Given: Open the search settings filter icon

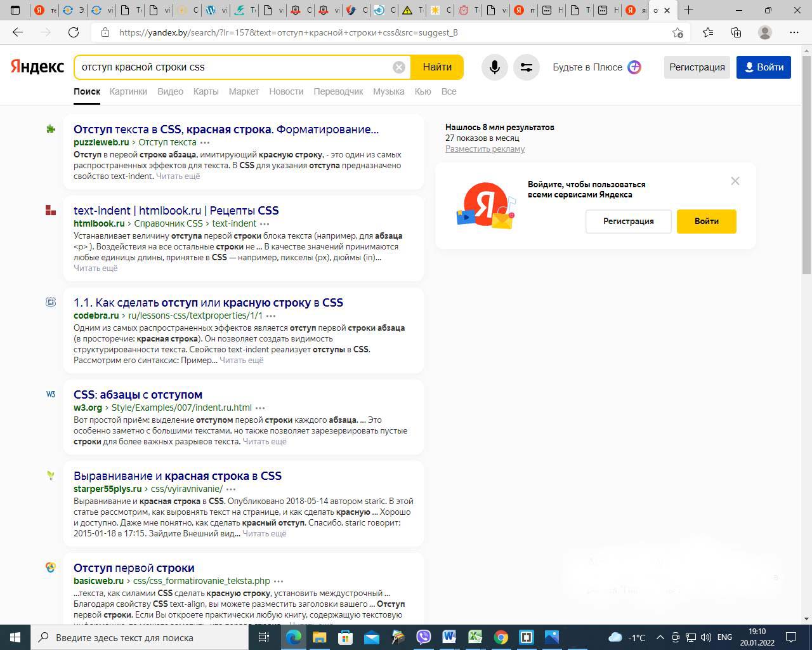Looking at the screenshot, I should point(526,67).
